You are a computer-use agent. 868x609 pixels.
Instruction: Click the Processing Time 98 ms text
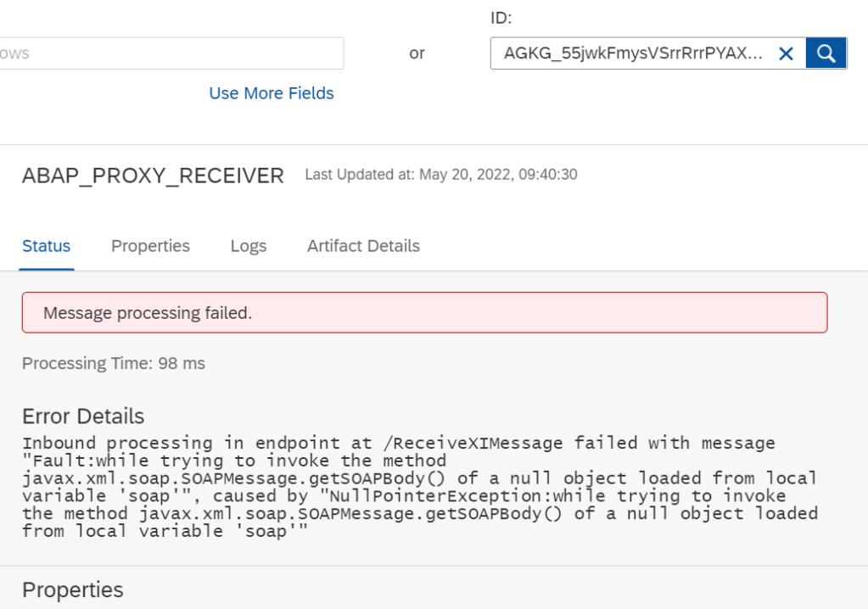pos(114,363)
